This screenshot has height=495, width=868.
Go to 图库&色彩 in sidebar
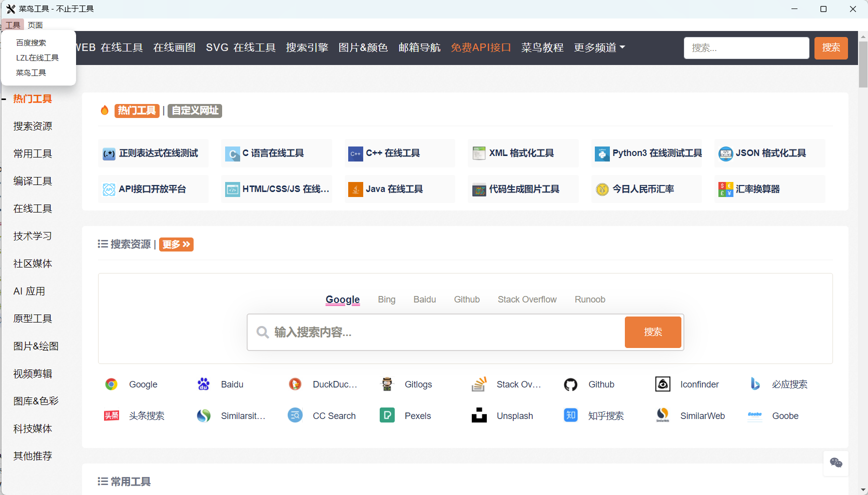click(36, 401)
